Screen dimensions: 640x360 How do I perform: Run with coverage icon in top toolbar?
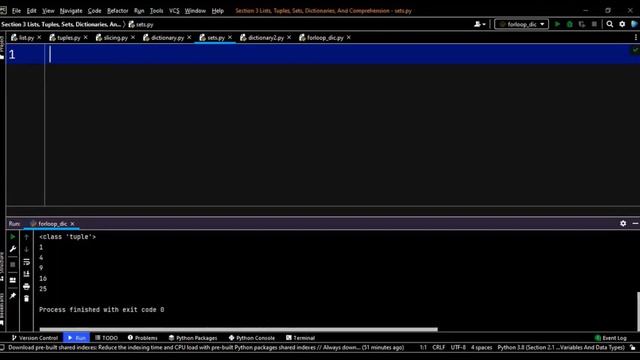[582, 24]
